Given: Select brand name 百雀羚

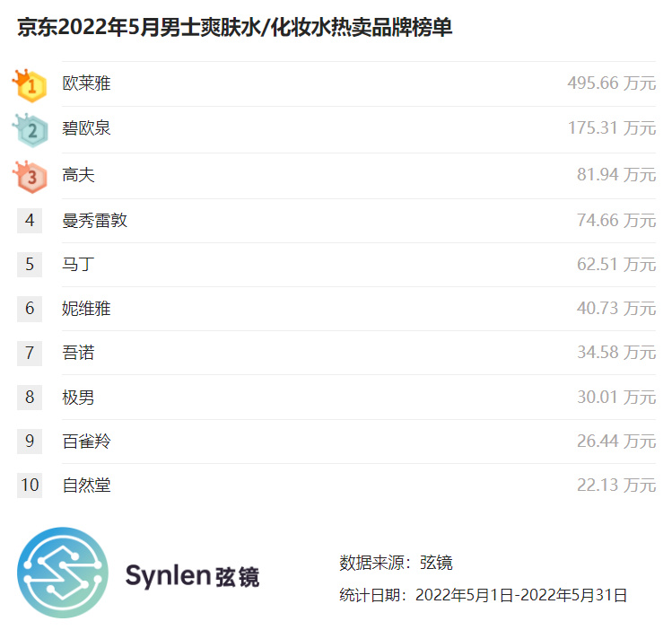Looking at the screenshot, I should click(x=86, y=442).
